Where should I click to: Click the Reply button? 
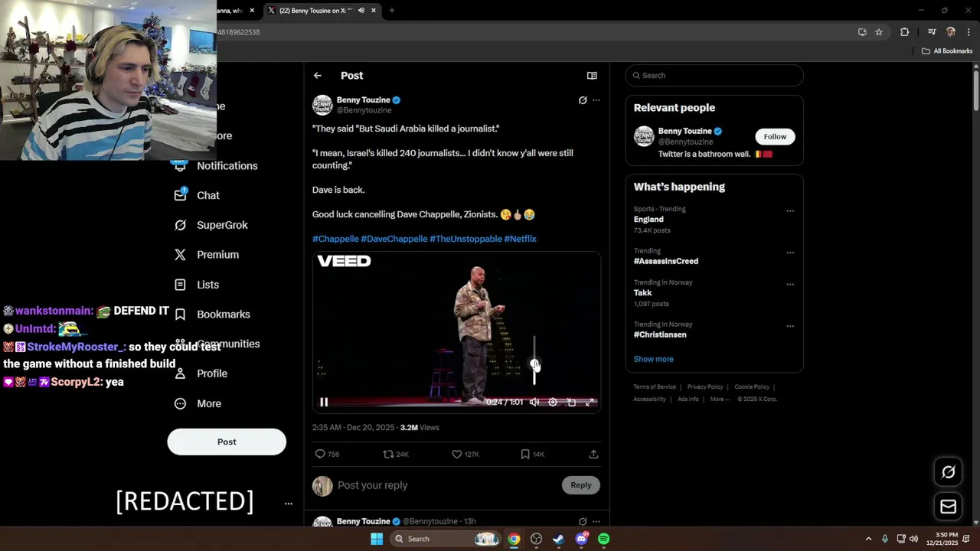[x=581, y=485]
